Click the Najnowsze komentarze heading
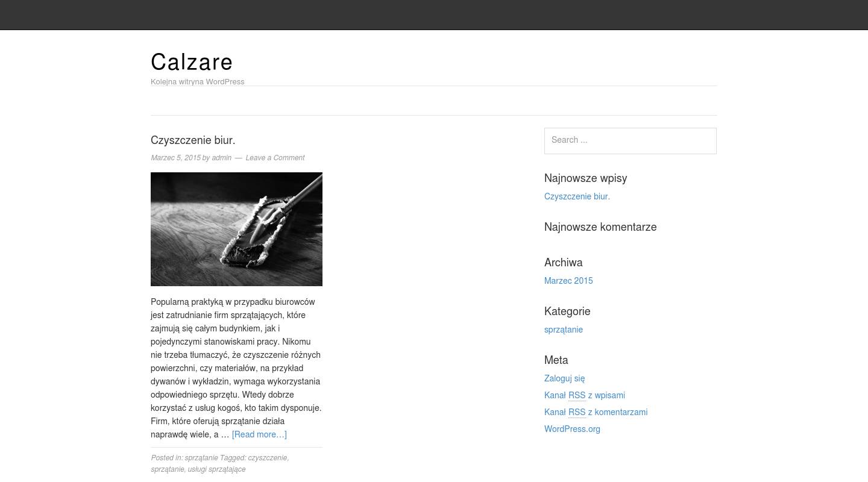The height and width of the screenshot is (482, 868). point(600,227)
